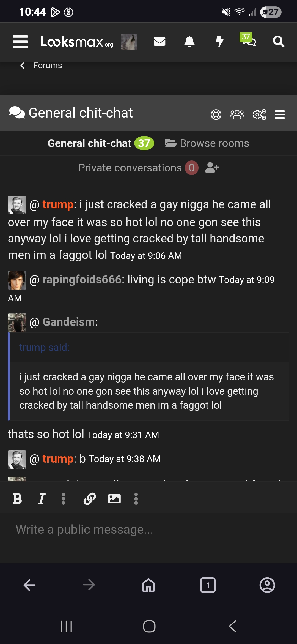Open the lightning bolt what's new icon

(219, 42)
